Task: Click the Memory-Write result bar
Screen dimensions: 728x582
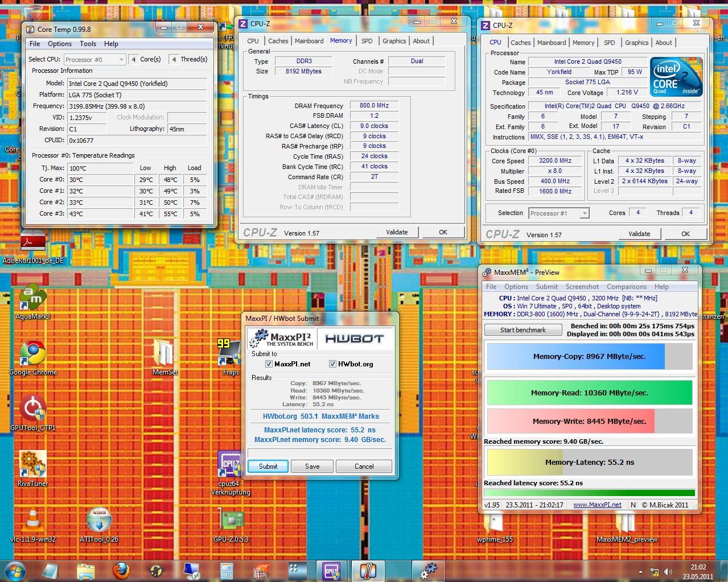Action: coord(590,422)
